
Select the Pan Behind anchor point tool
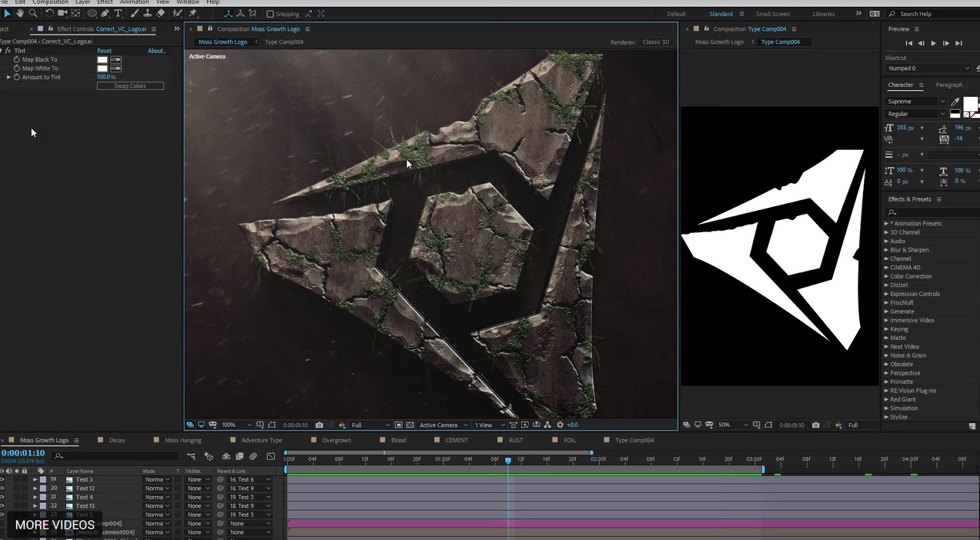(76, 13)
